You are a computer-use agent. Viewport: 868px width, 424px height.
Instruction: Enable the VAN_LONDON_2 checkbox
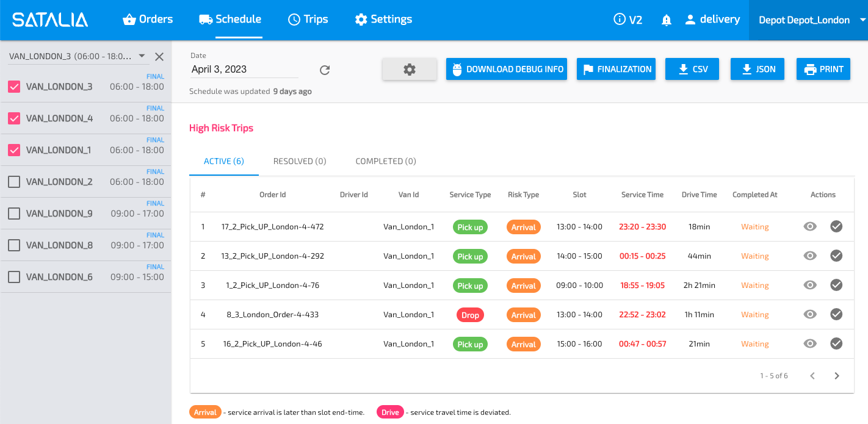point(14,182)
